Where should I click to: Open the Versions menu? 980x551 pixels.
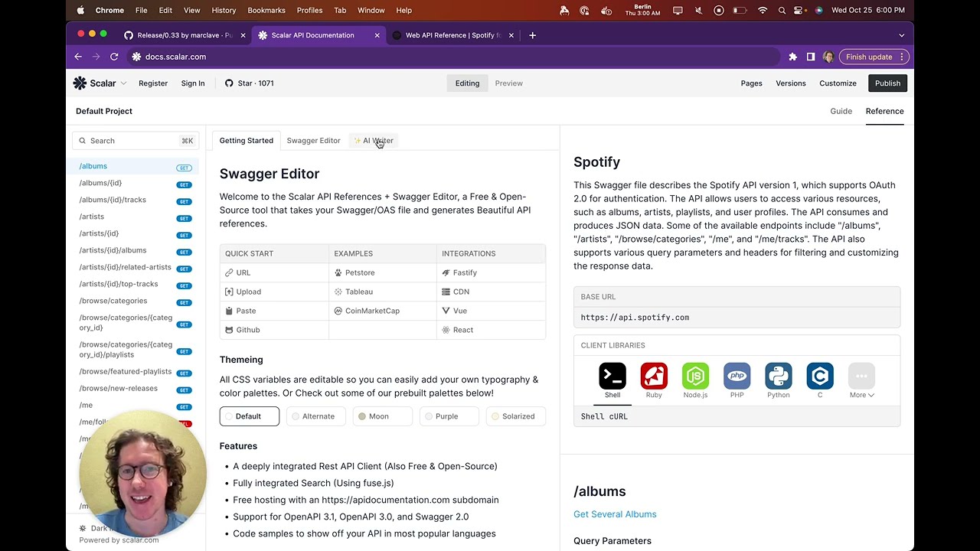click(x=790, y=83)
